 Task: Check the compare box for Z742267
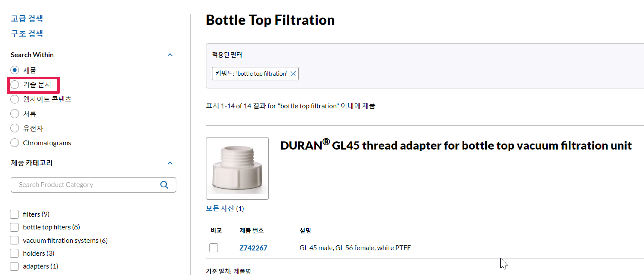(x=213, y=248)
